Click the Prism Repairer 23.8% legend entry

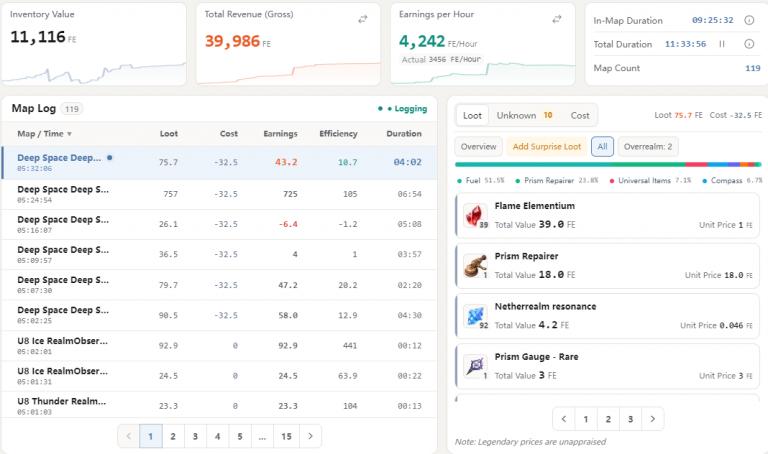(x=557, y=181)
